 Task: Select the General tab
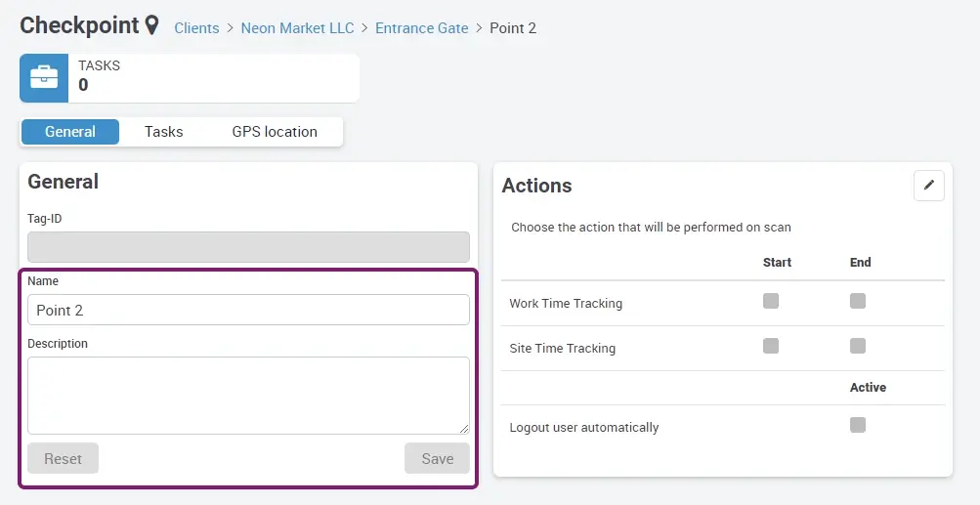point(70,132)
